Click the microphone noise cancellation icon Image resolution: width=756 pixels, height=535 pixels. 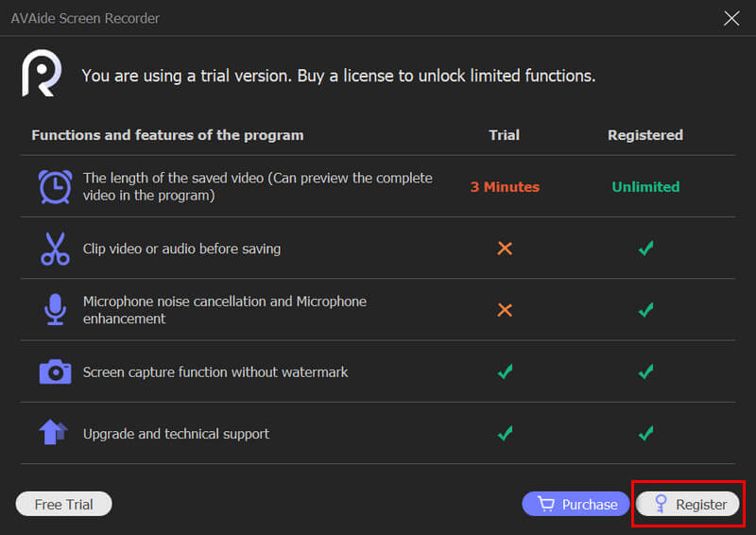[55, 310]
